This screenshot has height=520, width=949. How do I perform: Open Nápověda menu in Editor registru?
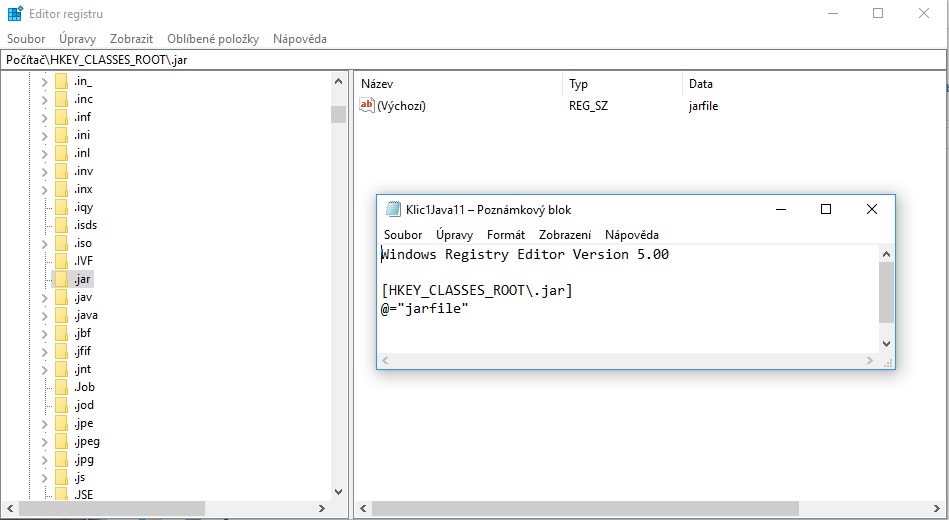[300, 39]
